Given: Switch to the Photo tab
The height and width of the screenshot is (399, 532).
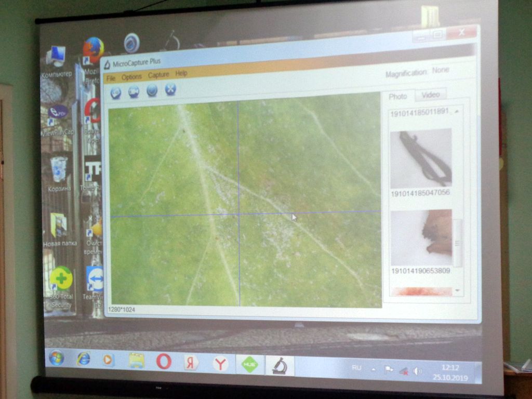Looking at the screenshot, I should (397, 97).
